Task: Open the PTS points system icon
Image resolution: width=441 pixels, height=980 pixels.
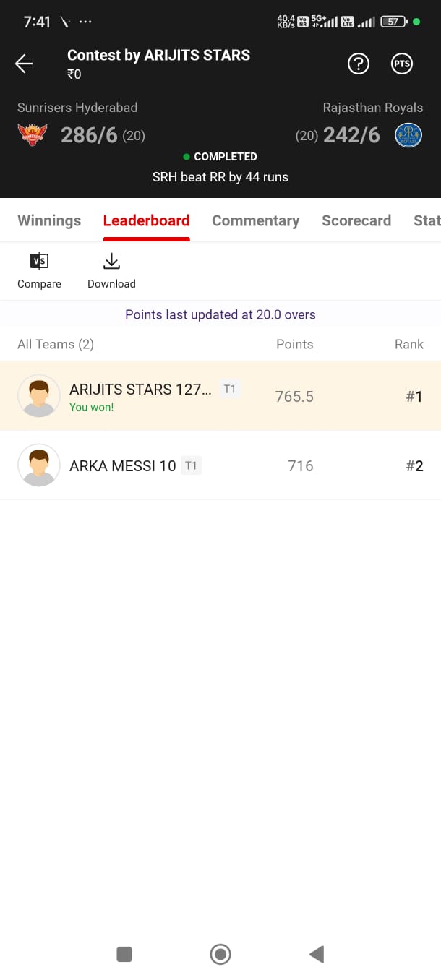Action: click(x=402, y=64)
